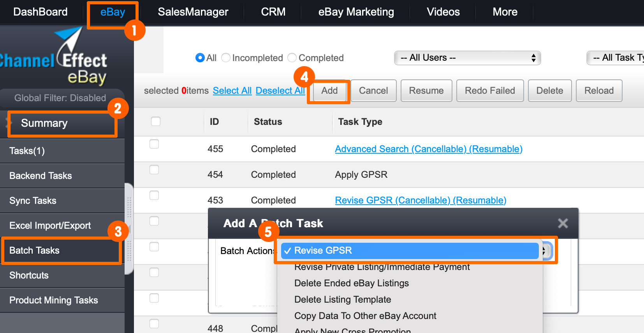Viewport: 644px width, 333px height.
Task: Open Backend Tasks in sidebar
Action: [62, 176]
